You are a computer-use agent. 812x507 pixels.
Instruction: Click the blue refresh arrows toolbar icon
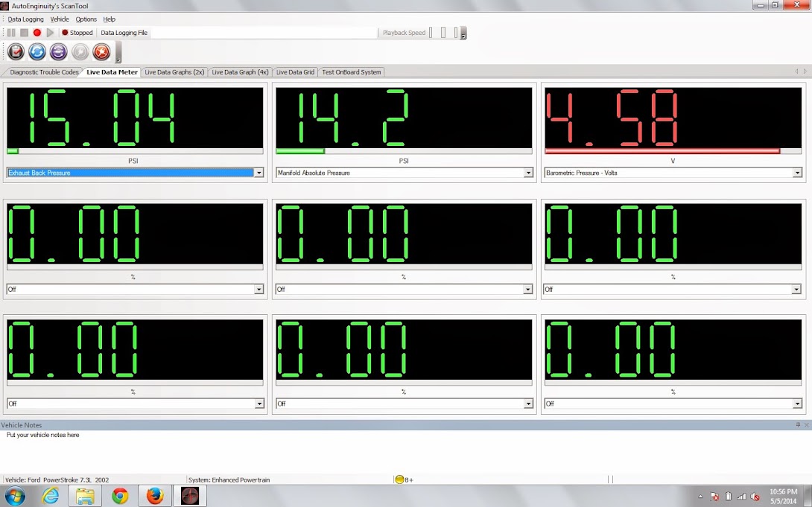coord(37,51)
